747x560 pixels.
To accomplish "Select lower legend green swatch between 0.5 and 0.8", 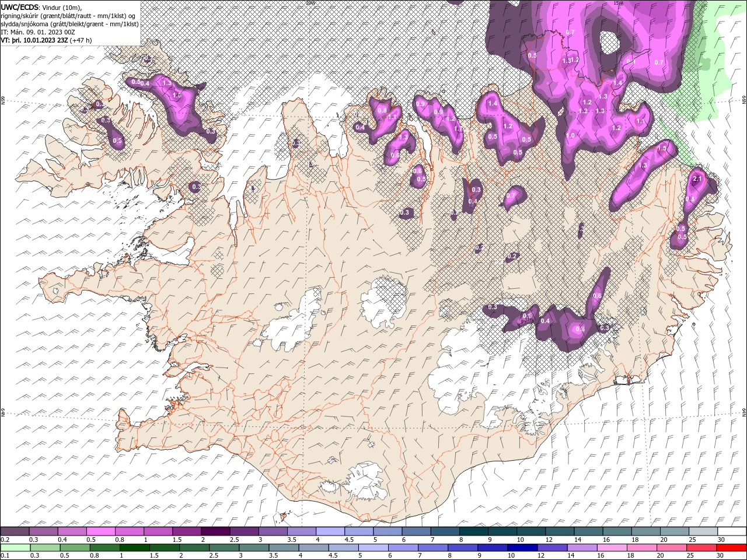I will click(75, 548).
